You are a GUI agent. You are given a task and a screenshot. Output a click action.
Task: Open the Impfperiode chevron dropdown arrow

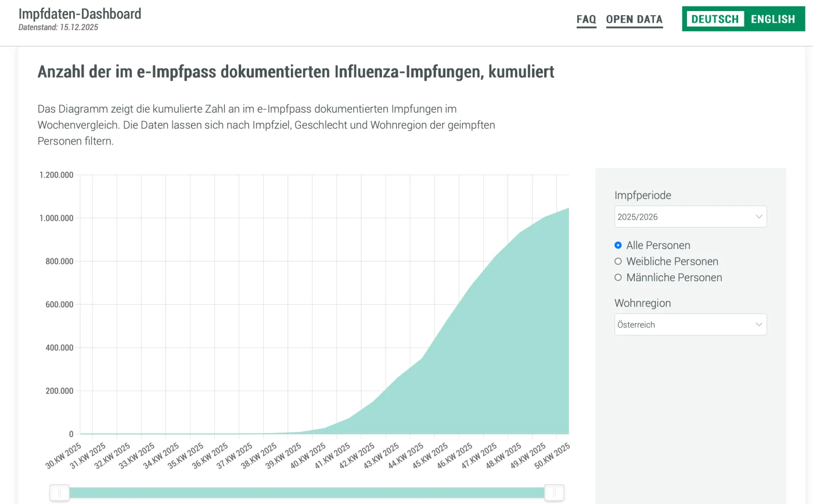(x=758, y=216)
